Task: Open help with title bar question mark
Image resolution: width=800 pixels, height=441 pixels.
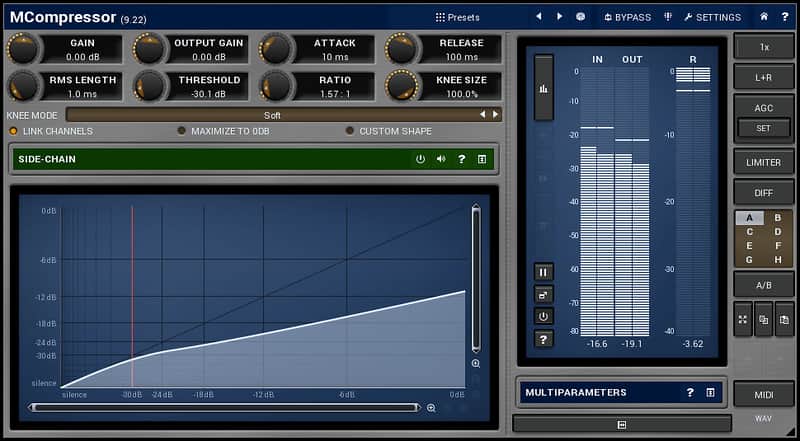Action: 785,17
